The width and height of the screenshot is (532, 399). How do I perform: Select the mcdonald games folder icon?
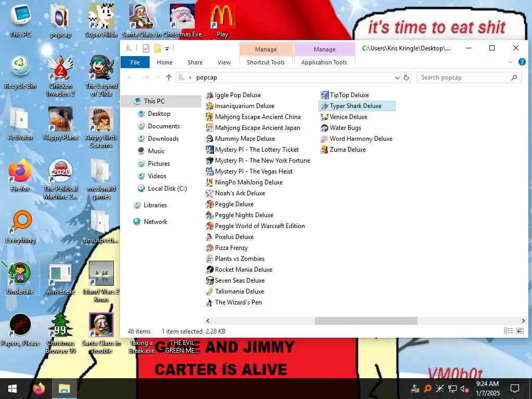tap(101, 179)
